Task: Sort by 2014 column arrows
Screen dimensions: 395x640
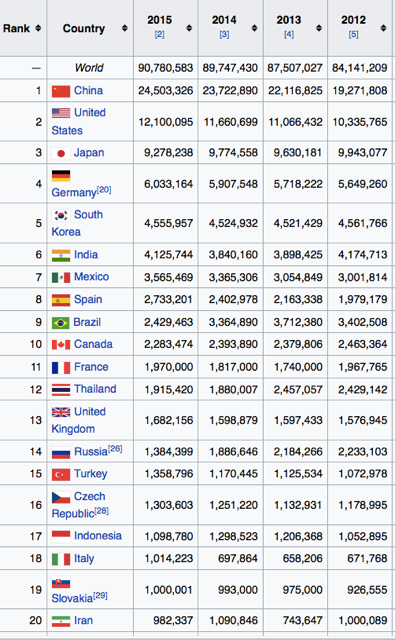Action: pyautogui.click(x=254, y=28)
